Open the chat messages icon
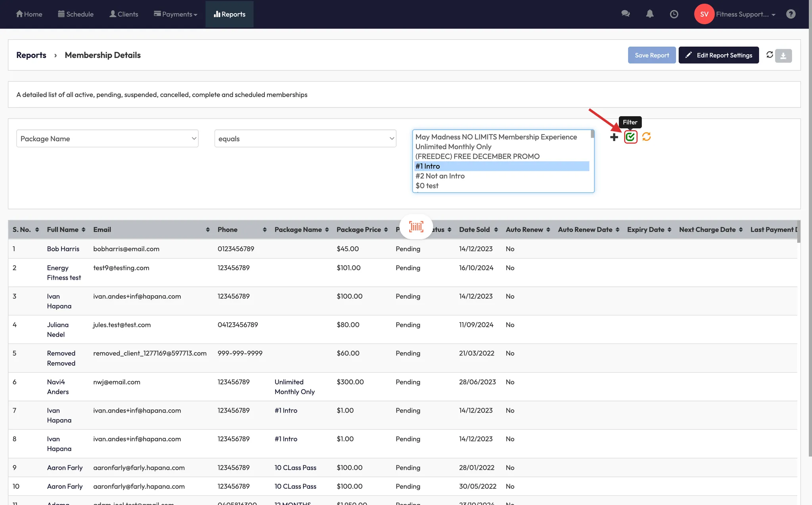The height and width of the screenshot is (505, 812). pyautogui.click(x=626, y=14)
